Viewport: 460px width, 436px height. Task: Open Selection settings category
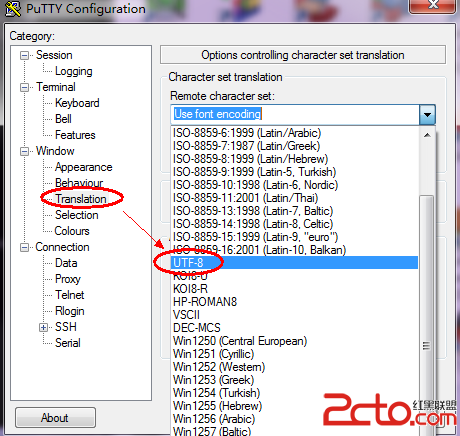pyautogui.click(x=77, y=215)
